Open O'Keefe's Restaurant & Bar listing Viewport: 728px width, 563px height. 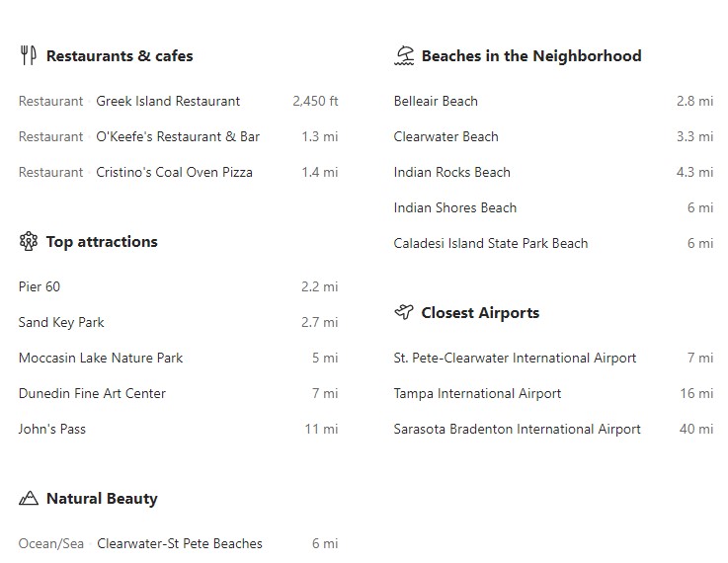178,136
